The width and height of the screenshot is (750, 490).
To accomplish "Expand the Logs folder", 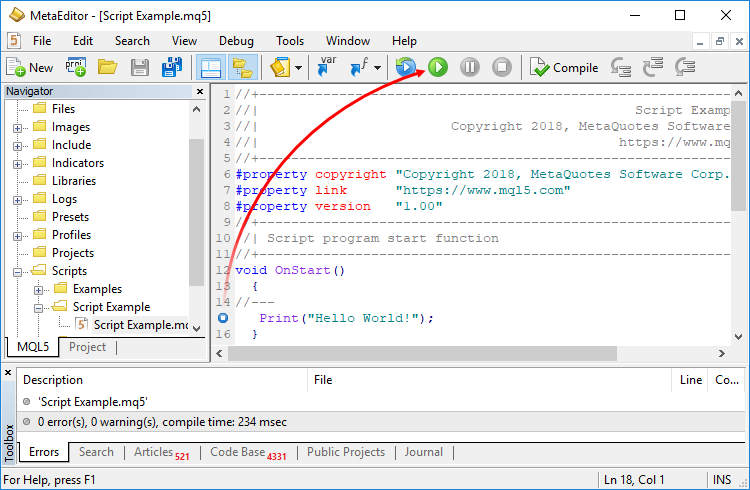I will click(x=18, y=200).
